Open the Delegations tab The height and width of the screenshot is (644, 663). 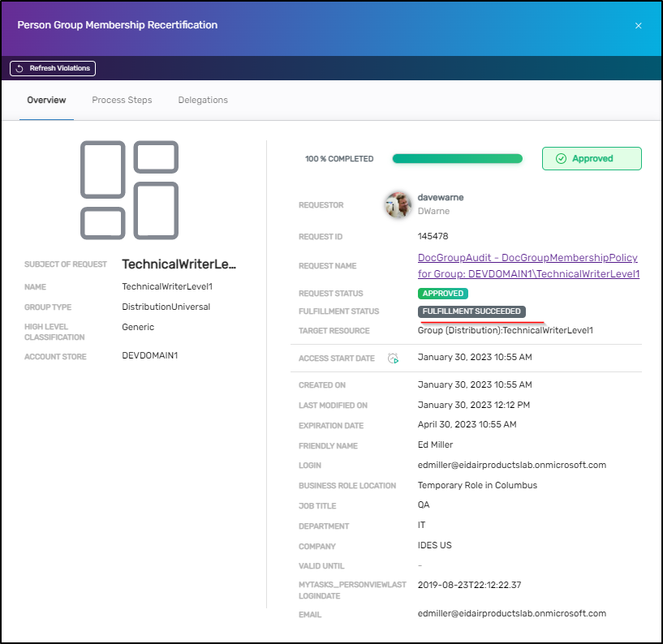(202, 100)
